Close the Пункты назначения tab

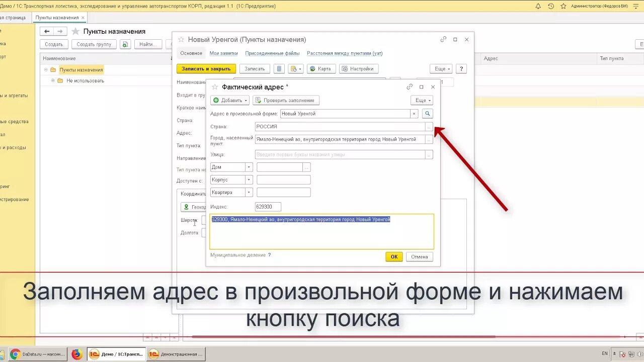[x=83, y=18]
